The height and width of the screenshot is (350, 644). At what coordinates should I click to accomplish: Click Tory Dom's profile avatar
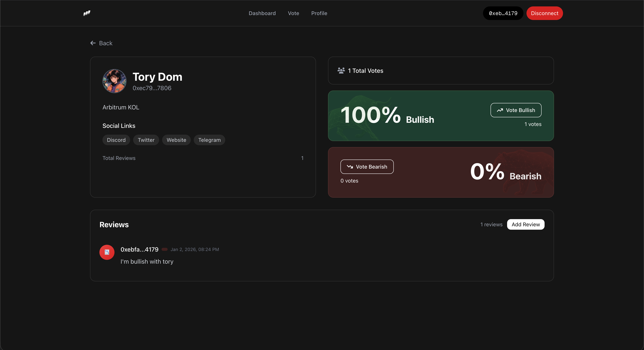click(114, 81)
